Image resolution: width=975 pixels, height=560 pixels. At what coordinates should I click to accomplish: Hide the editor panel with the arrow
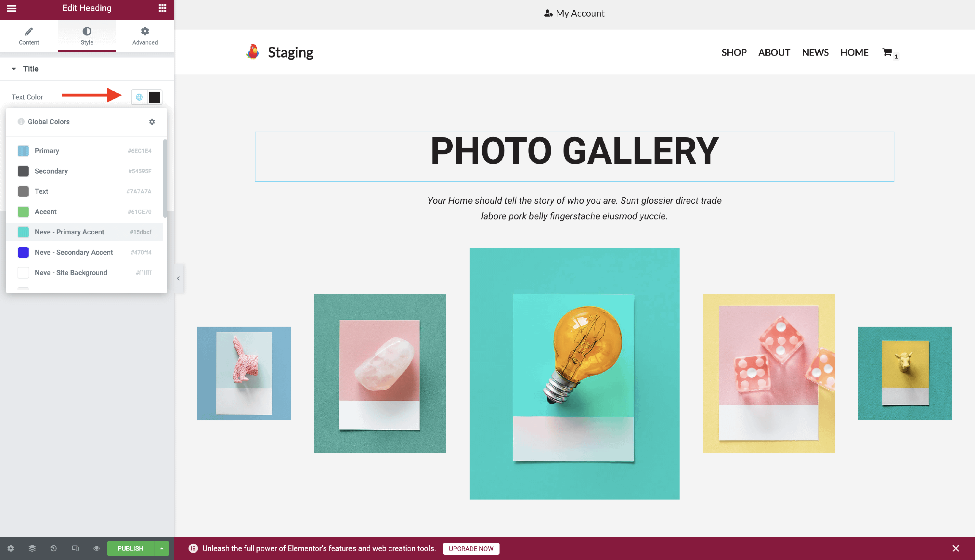click(178, 278)
